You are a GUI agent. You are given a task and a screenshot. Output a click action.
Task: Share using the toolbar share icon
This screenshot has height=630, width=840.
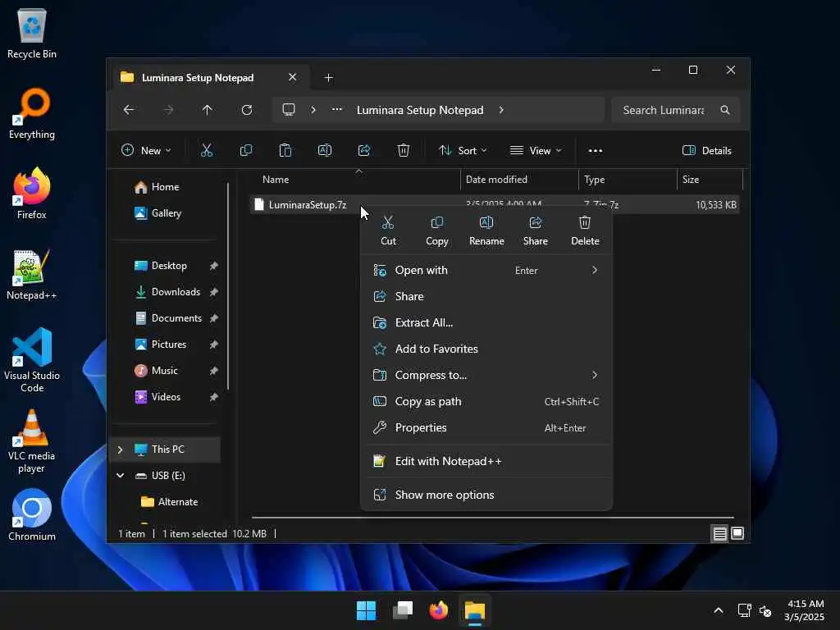click(x=364, y=151)
